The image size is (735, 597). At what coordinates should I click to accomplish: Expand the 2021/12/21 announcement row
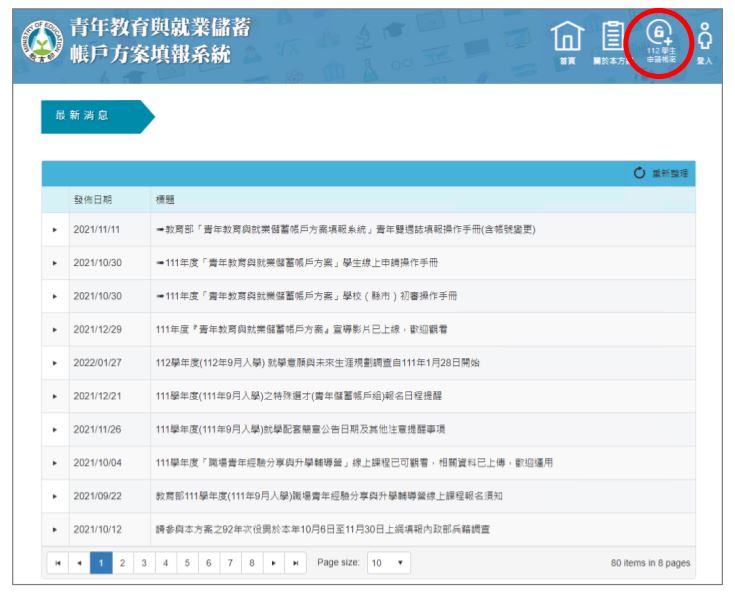(55, 396)
